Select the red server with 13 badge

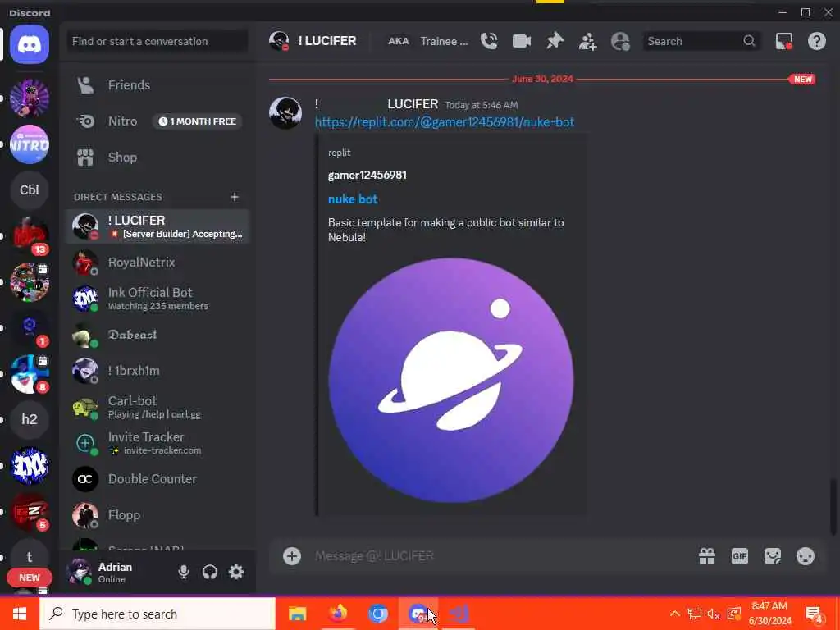coord(30,236)
